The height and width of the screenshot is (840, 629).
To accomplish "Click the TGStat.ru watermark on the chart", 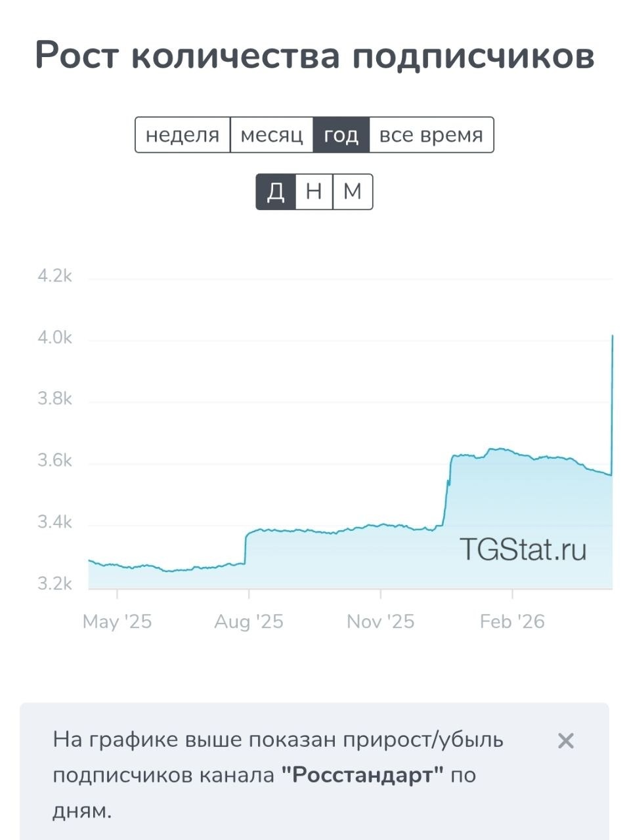I will pos(523,549).
